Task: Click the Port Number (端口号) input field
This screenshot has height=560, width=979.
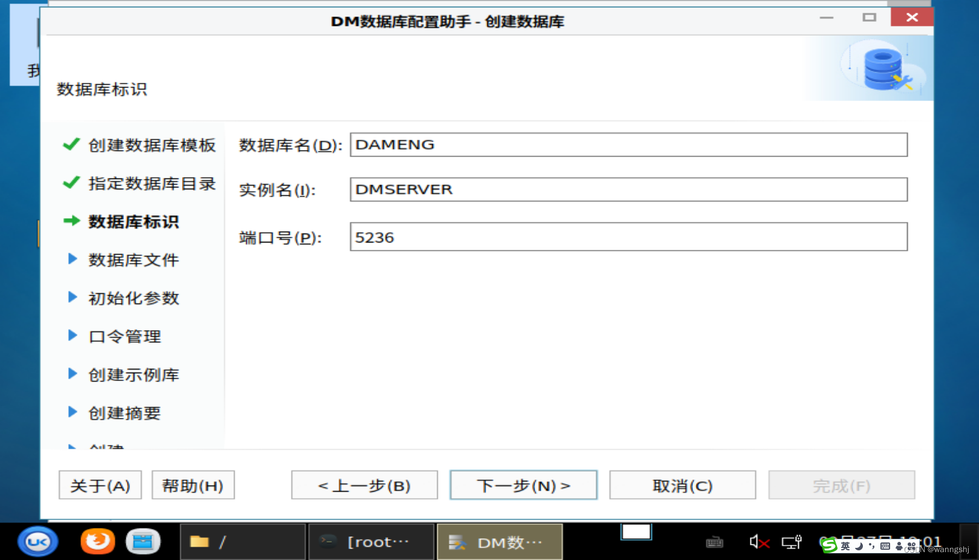Action: click(x=628, y=236)
